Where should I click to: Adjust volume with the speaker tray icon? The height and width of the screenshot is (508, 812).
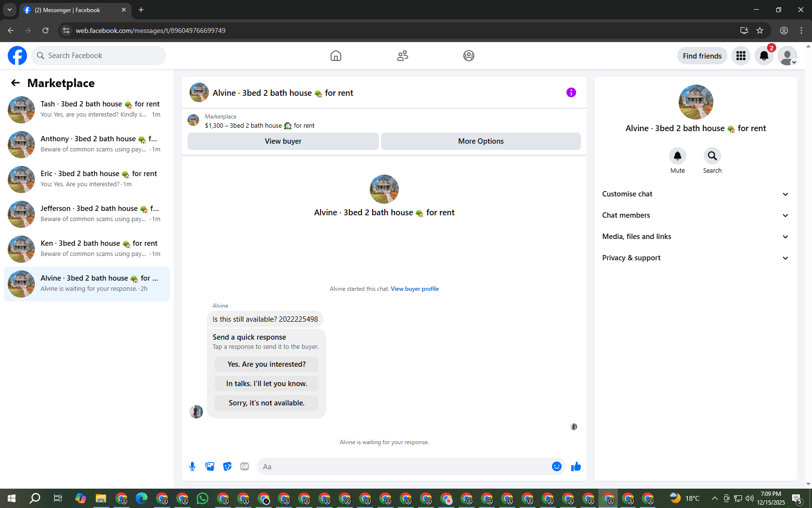(750, 498)
